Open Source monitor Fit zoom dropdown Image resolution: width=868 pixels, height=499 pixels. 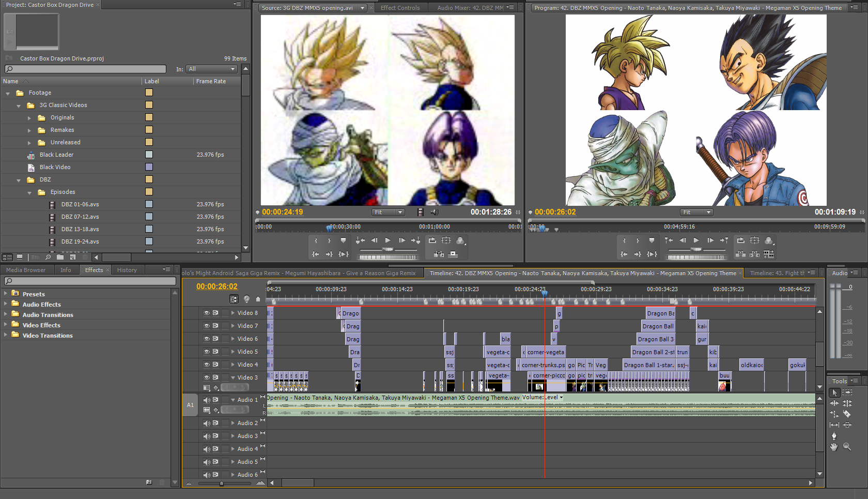[388, 212]
